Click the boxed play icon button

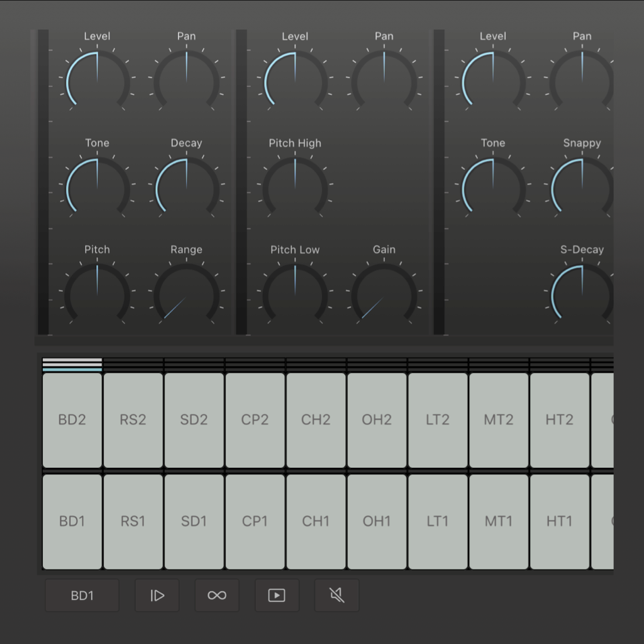pos(277,595)
